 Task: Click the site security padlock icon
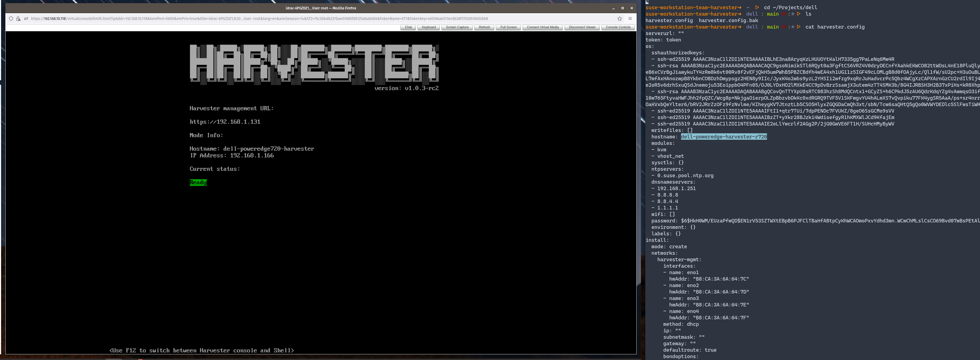pos(18,19)
